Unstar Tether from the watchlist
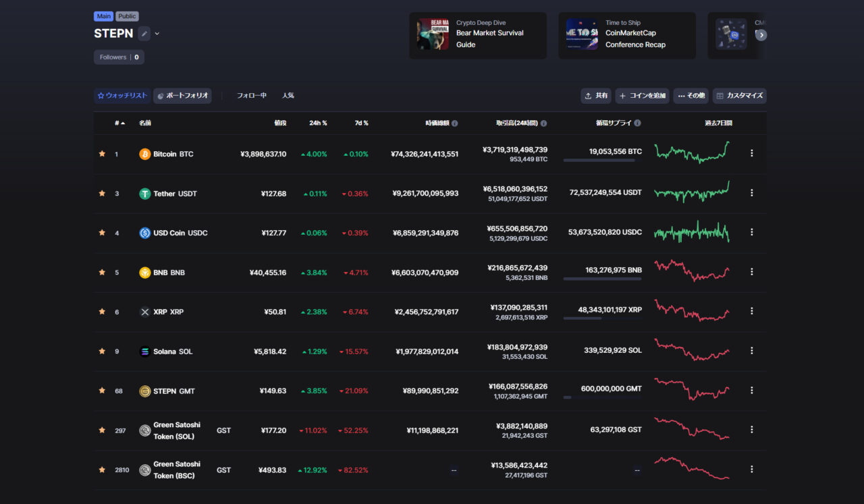Screen dimensions: 864x504 [102, 193]
